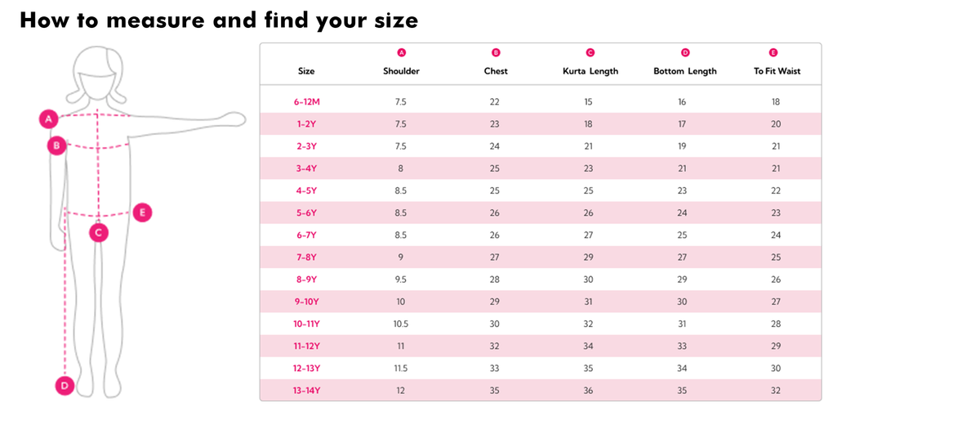Click the B badge above Chest header
The image size is (980, 425).
pos(496,52)
